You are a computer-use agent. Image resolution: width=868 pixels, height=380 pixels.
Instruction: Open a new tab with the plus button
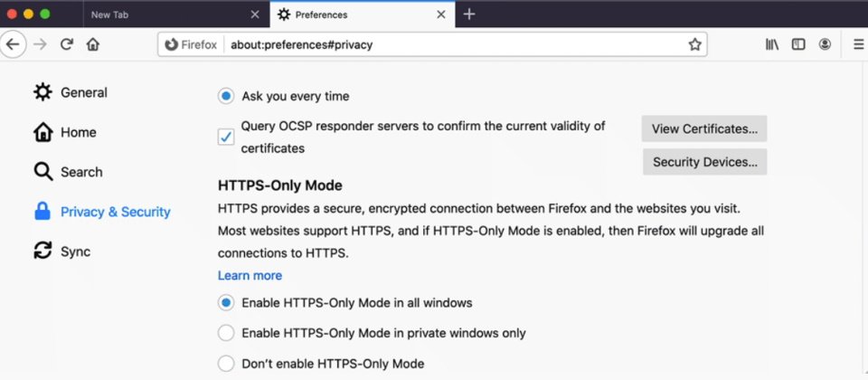[468, 14]
